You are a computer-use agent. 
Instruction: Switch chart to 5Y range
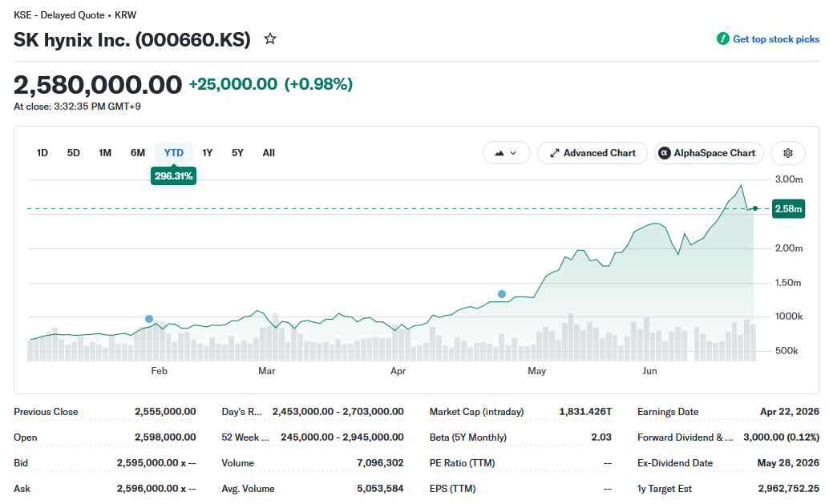pyautogui.click(x=237, y=153)
